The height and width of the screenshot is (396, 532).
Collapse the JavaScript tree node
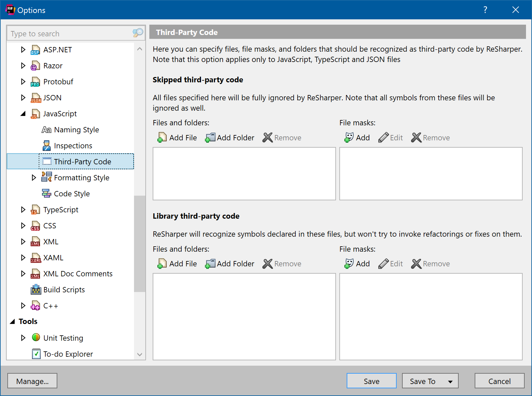tap(23, 114)
